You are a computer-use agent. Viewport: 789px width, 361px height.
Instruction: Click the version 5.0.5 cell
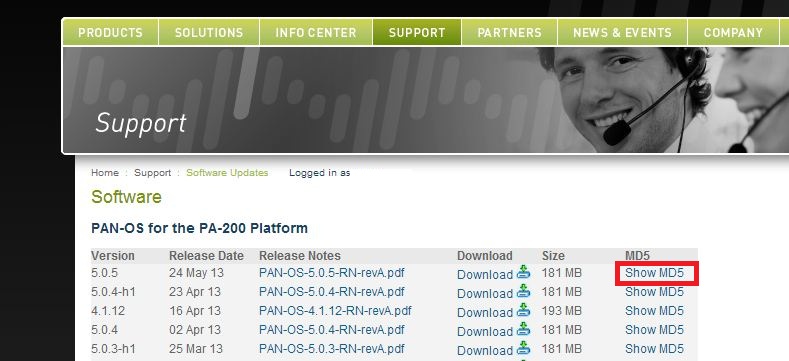(104, 273)
